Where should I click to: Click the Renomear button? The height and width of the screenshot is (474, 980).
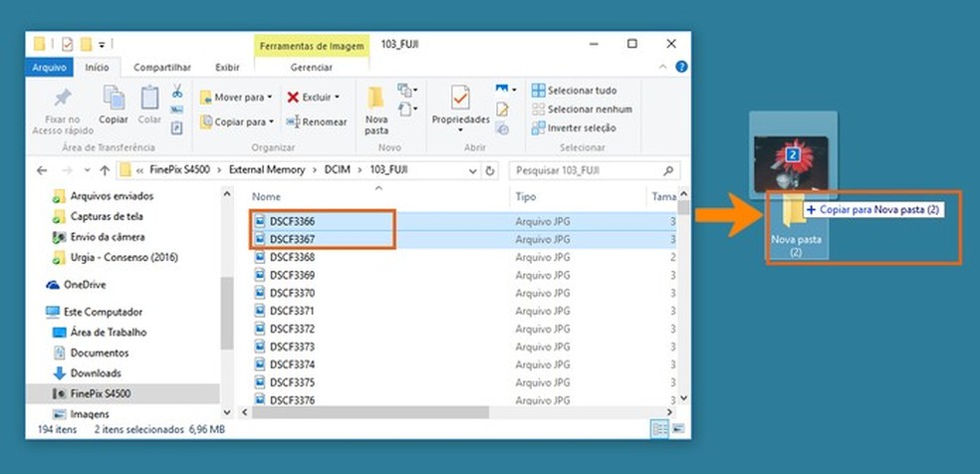(317, 121)
